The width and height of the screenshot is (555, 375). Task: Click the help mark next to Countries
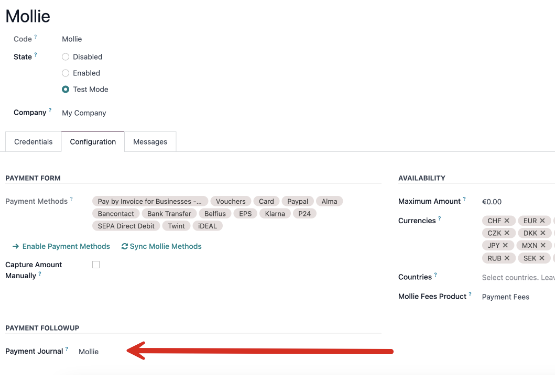tap(435, 274)
